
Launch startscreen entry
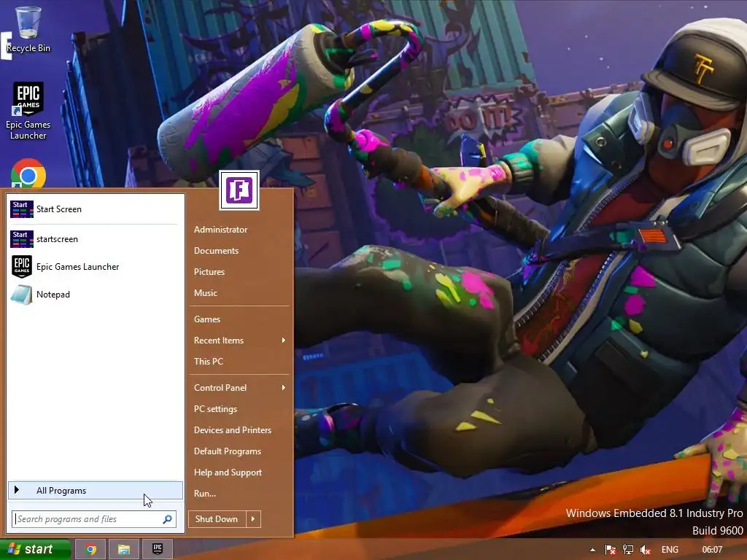coord(96,239)
